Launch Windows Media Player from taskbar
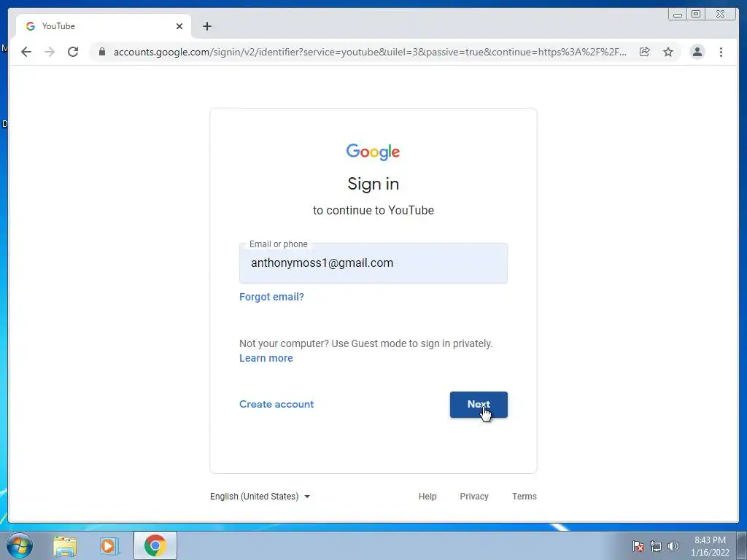 (109, 545)
